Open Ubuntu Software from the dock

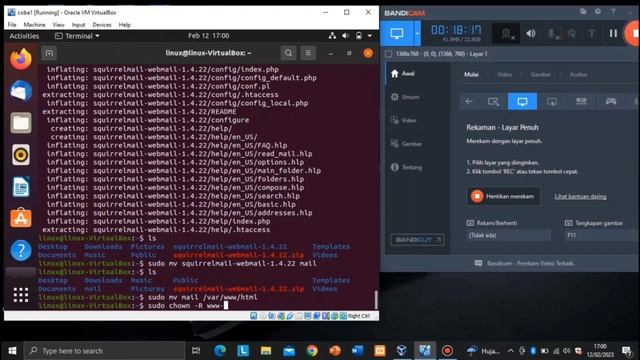[x=21, y=218]
